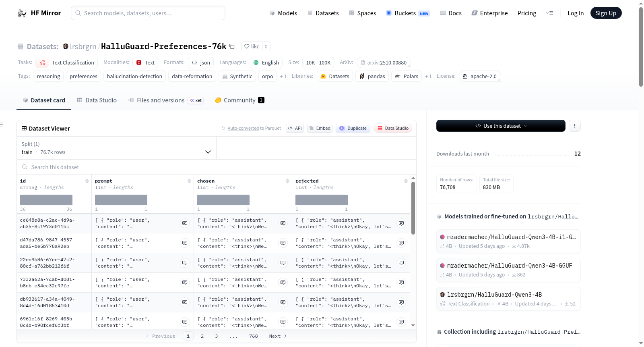644x347 pixels.
Task: Sort the prompt column
Action: tap(189, 181)
